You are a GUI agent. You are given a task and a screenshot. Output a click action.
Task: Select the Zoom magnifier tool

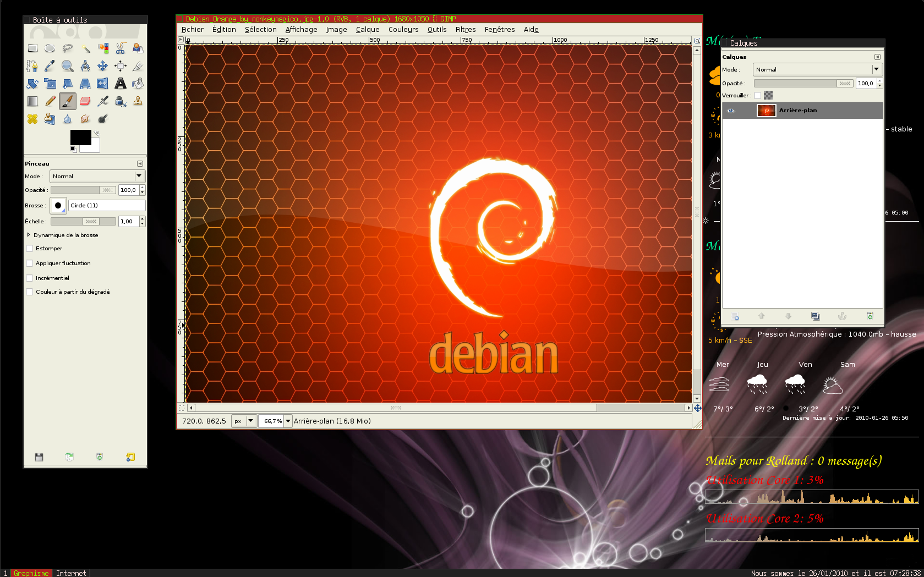[68, 66]
